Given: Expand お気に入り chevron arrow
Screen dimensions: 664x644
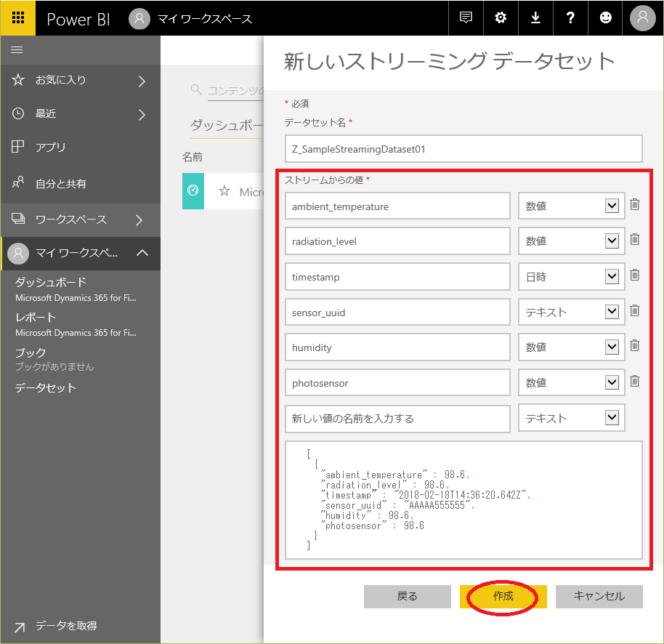Looking at the screenshot, I should coord(142,81).
